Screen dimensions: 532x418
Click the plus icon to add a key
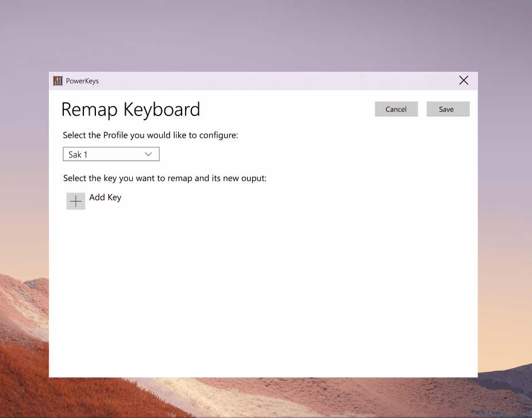point(76,201)
